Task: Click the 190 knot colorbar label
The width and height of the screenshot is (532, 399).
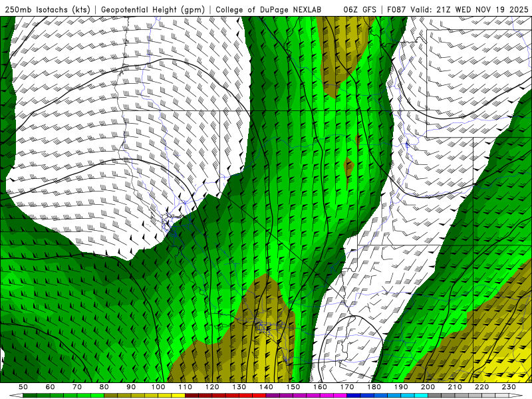Action: point(402,387)
